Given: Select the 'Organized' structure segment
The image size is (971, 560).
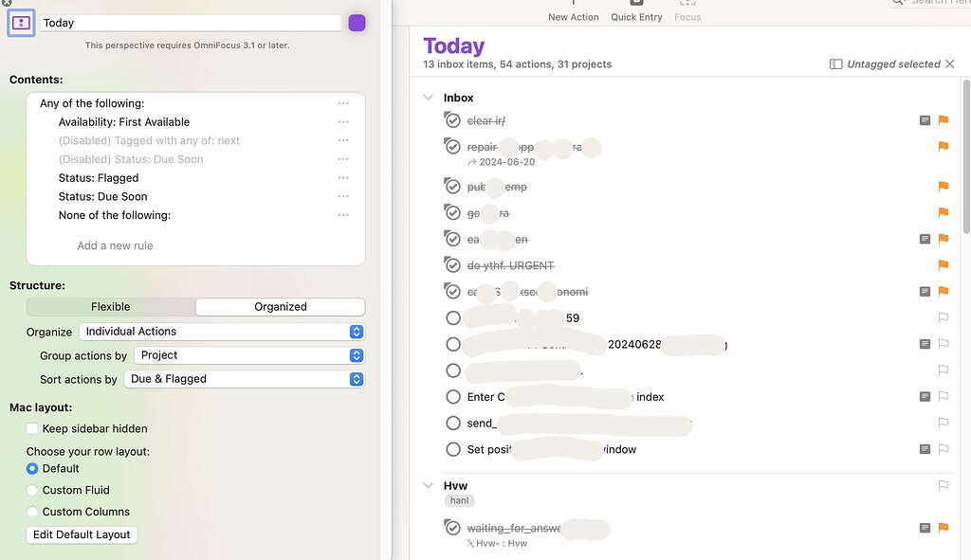Looking at the screenshot, I should (x=280, y=306).
